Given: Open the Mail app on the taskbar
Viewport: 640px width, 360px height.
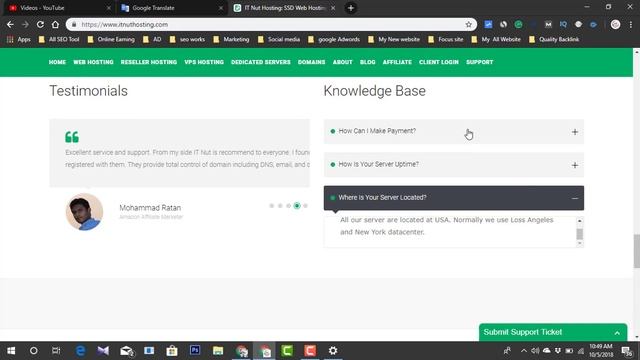Looking at the screenshot, I should click(x=126, y=351).
